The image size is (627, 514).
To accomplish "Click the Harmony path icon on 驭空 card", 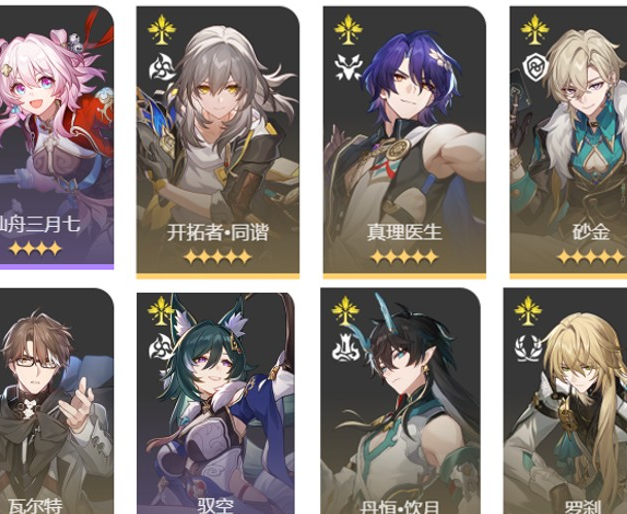I will [x=161, y=347].
